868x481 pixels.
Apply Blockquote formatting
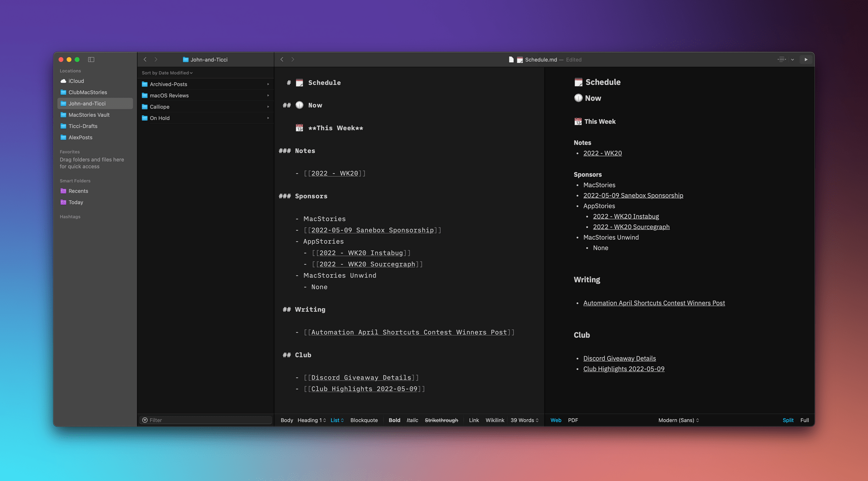click(364, 420)
